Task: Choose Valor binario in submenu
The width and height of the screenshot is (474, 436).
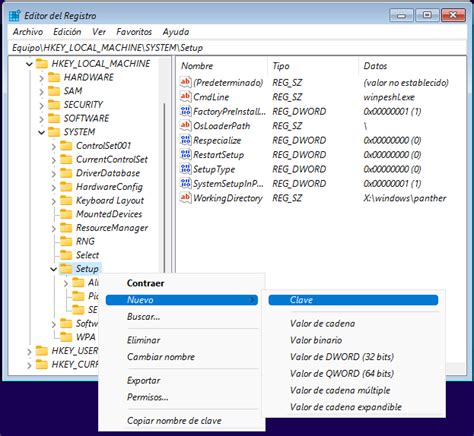Action: 353,340
